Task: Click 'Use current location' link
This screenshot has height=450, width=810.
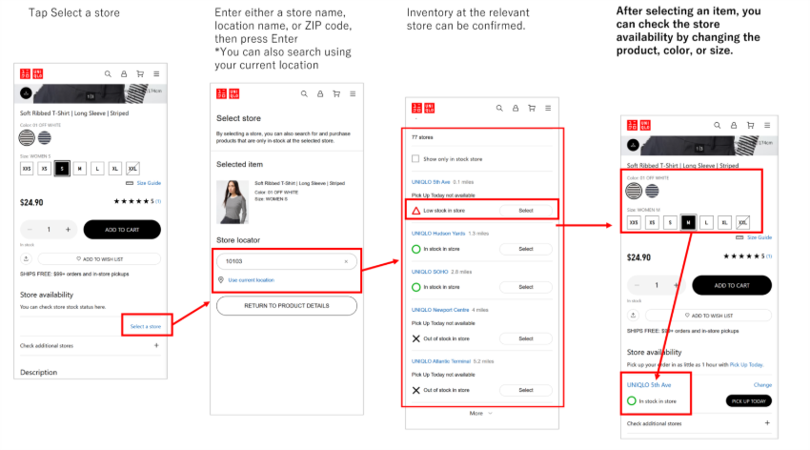Action: click(x=250, y=280)
